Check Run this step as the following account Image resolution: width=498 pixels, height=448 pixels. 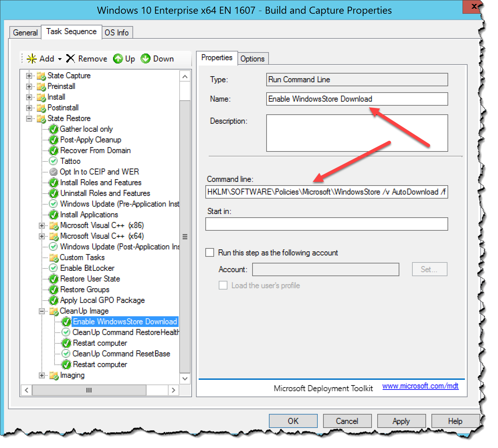coord(210,252)
